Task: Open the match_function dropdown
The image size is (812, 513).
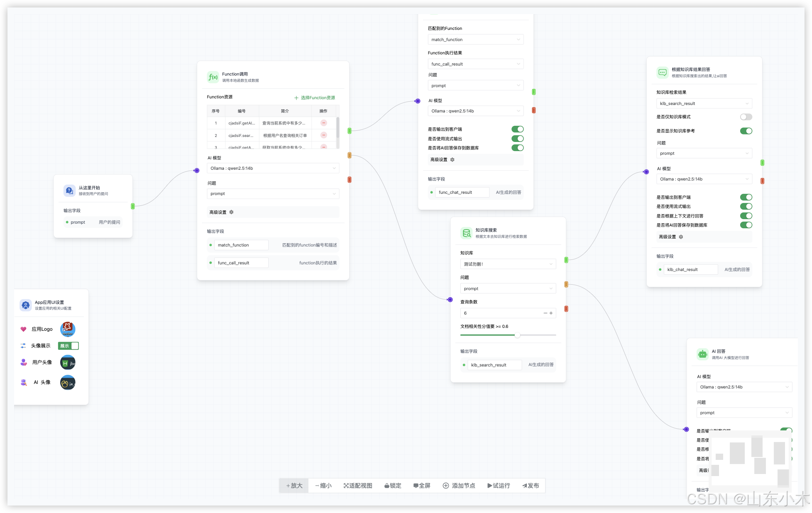Action: [475, 39]
